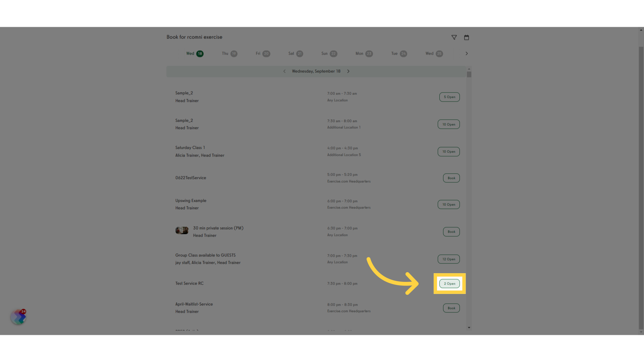Click the filter icon to filter classes
The height and width of the screenshot is (362, 644).
tap(454, 37)
